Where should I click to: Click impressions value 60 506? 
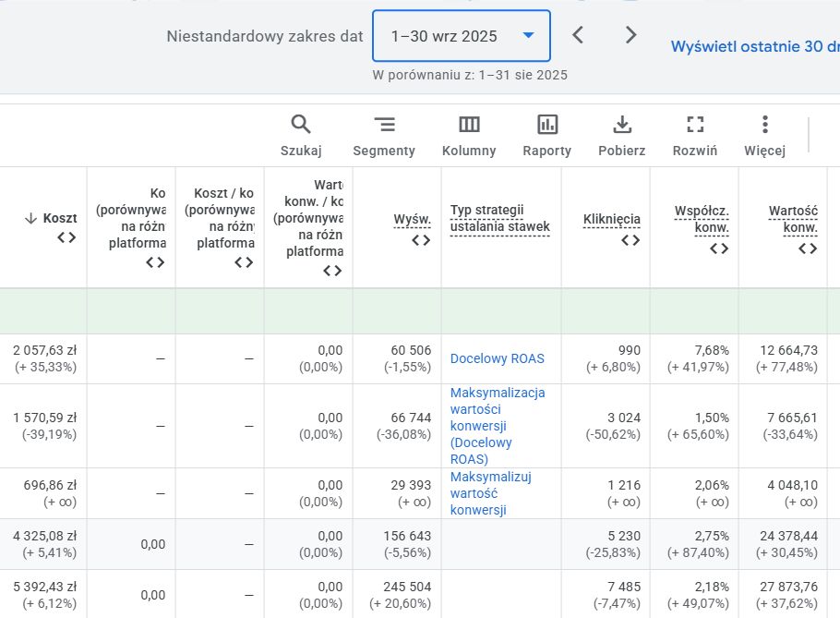click(x=411, y=350)
